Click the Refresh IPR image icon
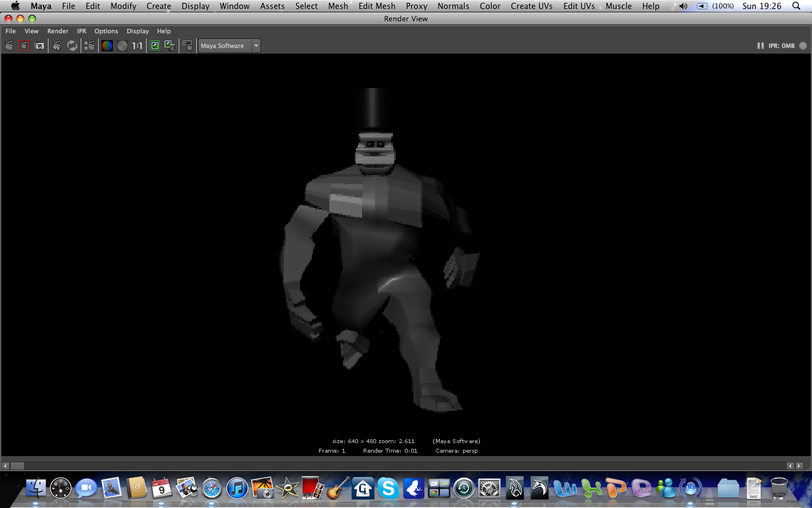 tap(72, 46)
